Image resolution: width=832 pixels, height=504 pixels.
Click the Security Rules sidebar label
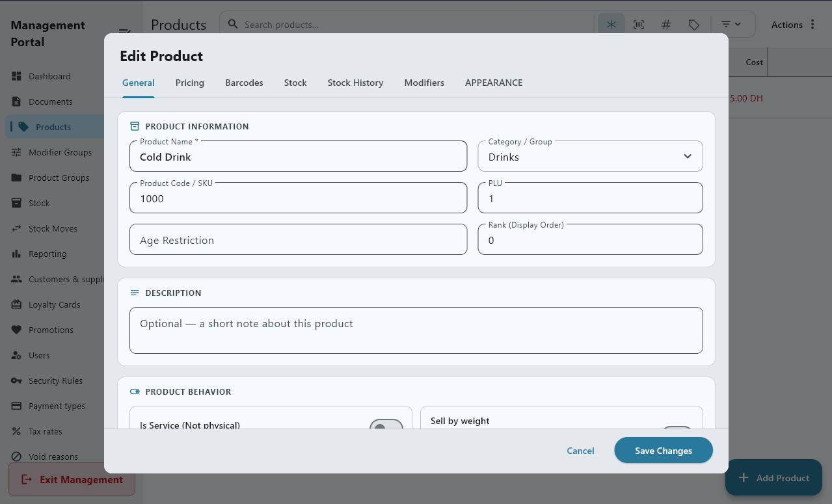(55, 380)
